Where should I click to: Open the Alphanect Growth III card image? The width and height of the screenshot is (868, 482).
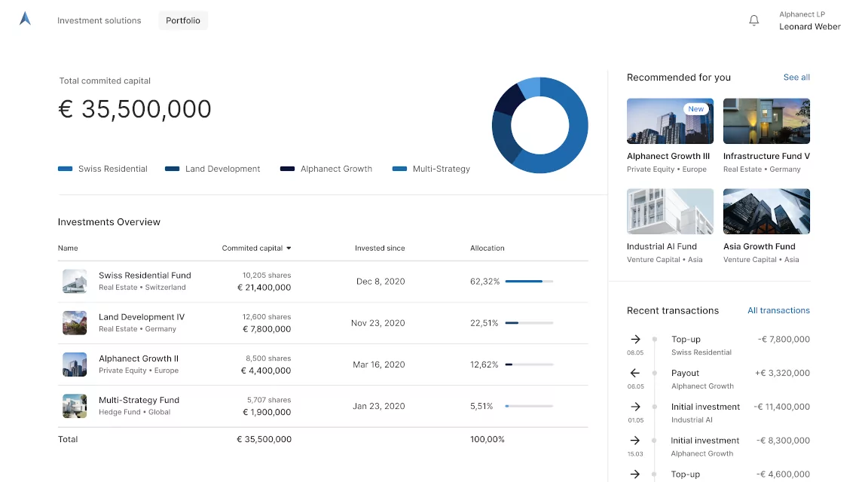pyautogui.click(x=670, y=121)
